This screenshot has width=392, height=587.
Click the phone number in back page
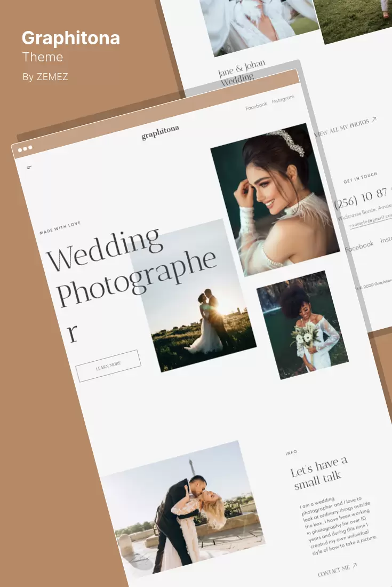[363, 199]
